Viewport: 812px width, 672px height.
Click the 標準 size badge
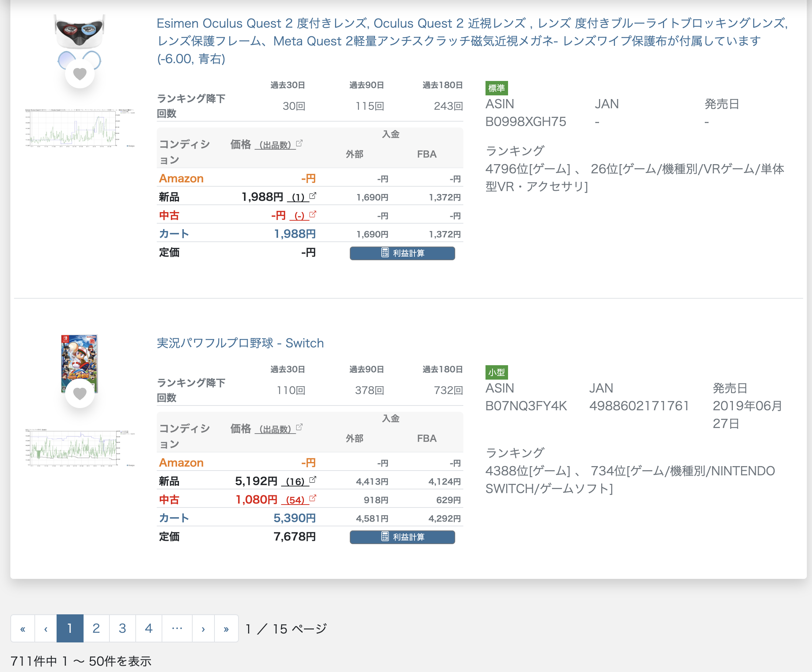pyautogui.click(x=497, y=88)
